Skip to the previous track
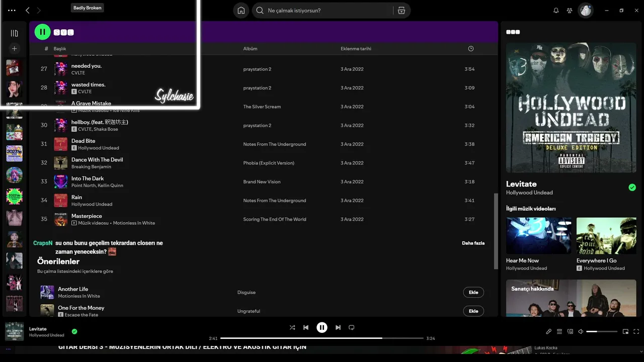The height and width of the screenshot is (362, 644). click(306, 327)
